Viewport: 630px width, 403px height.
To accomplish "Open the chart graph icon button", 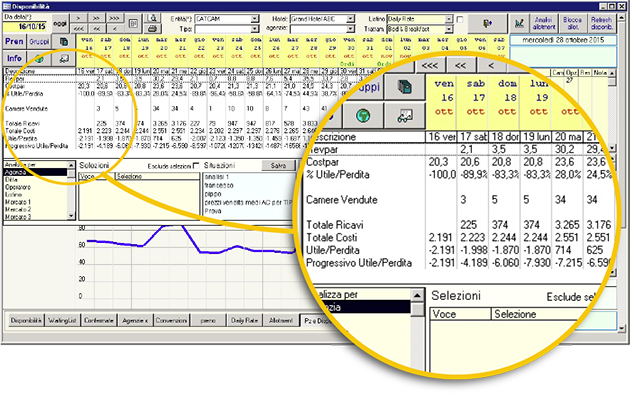I will (519, 24).
